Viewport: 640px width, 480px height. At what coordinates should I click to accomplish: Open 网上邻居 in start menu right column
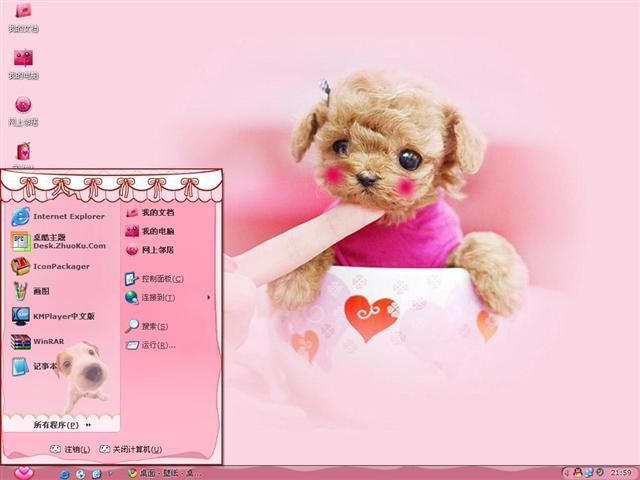[x=150, y=249]
